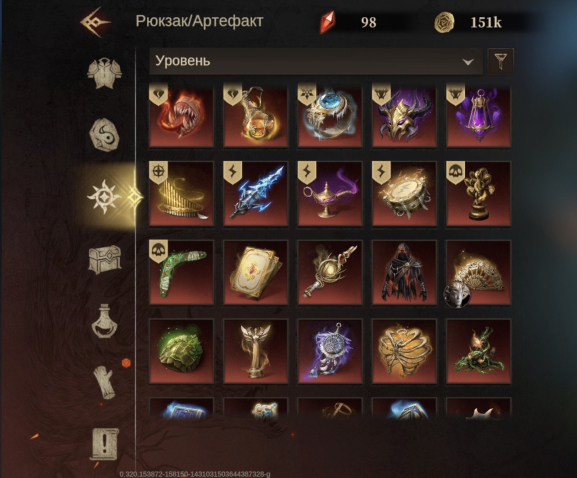
Task: Select the lightning sword artifact
Action: (256, 194)
